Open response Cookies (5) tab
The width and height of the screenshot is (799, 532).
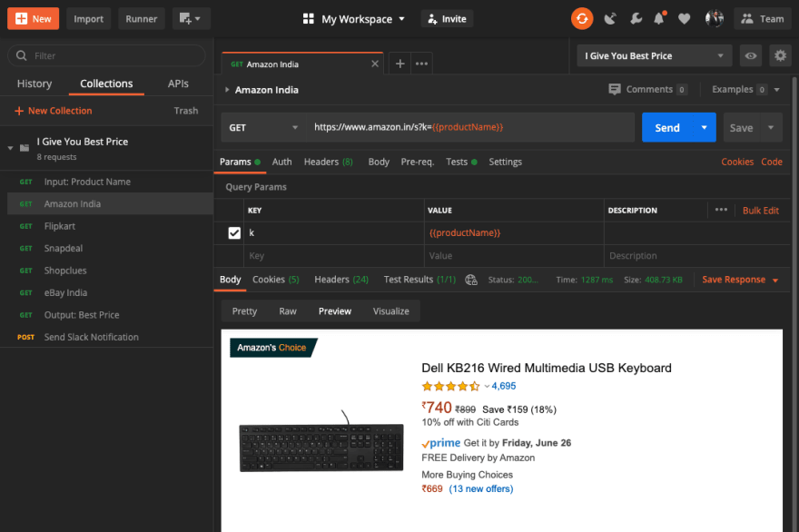coord(276,280)
